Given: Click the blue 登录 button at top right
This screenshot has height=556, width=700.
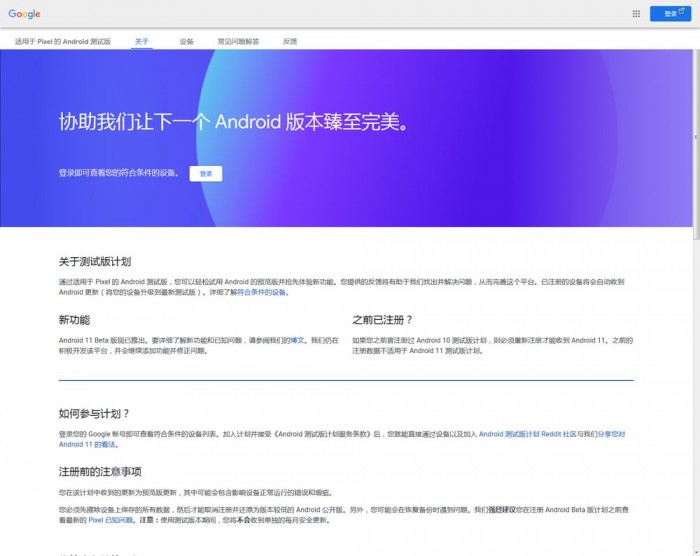Looking at the screenshot, I should coord(670,14).
